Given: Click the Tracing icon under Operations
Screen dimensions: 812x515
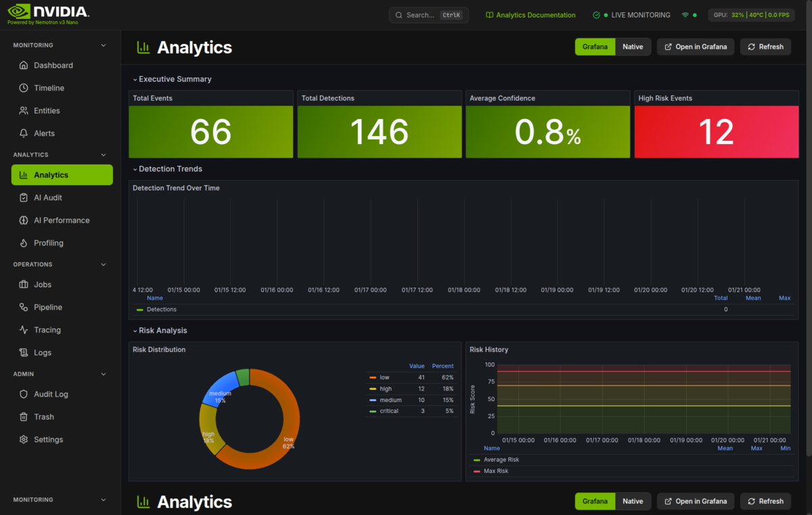Looking at the screenshot, I should [x=23, y=330].
